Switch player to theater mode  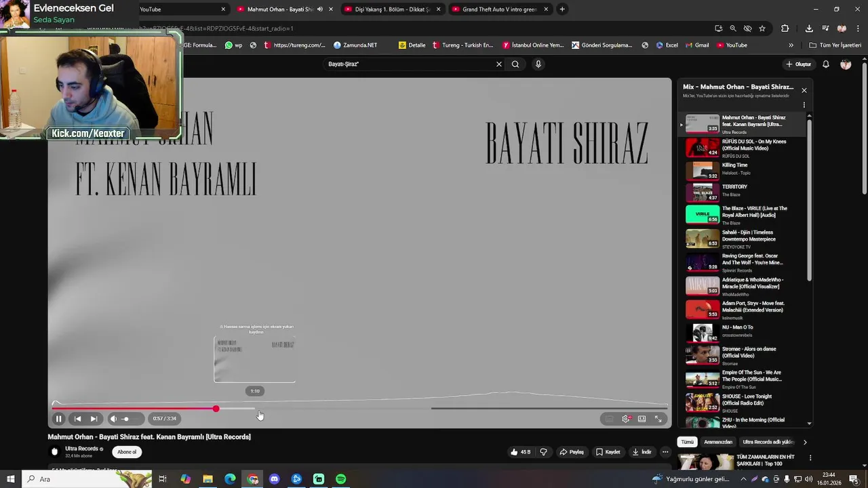642,419
